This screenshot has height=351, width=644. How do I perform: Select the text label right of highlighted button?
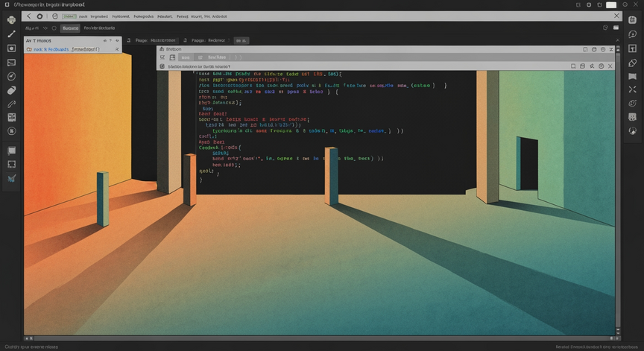[x=99, y=28]
